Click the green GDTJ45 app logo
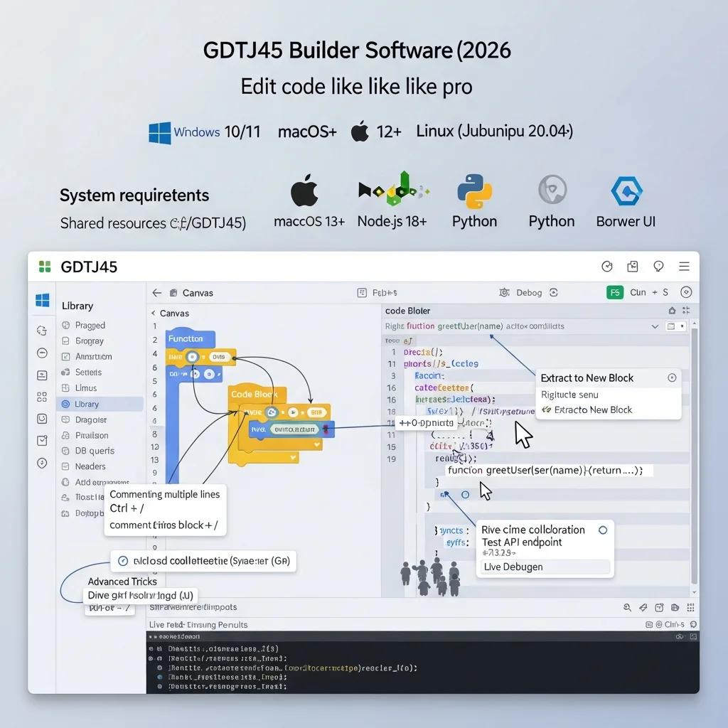 click(x=45, y=267)
